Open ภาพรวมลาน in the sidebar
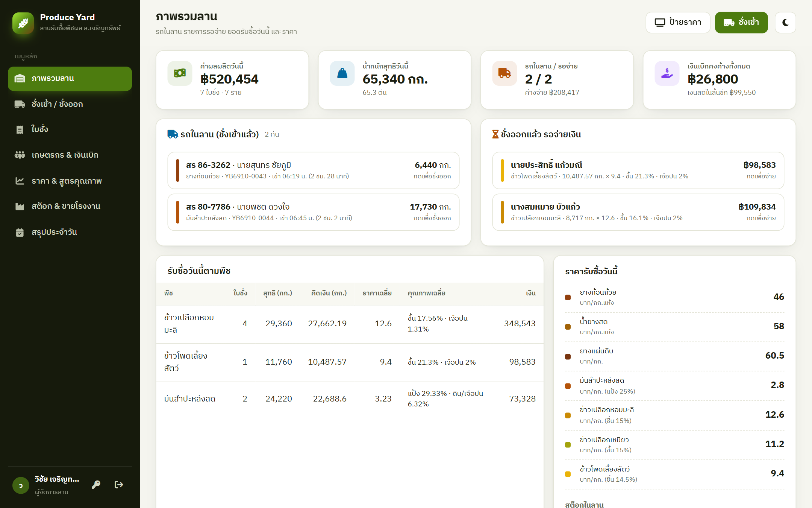812x508 pixels. 70,79
